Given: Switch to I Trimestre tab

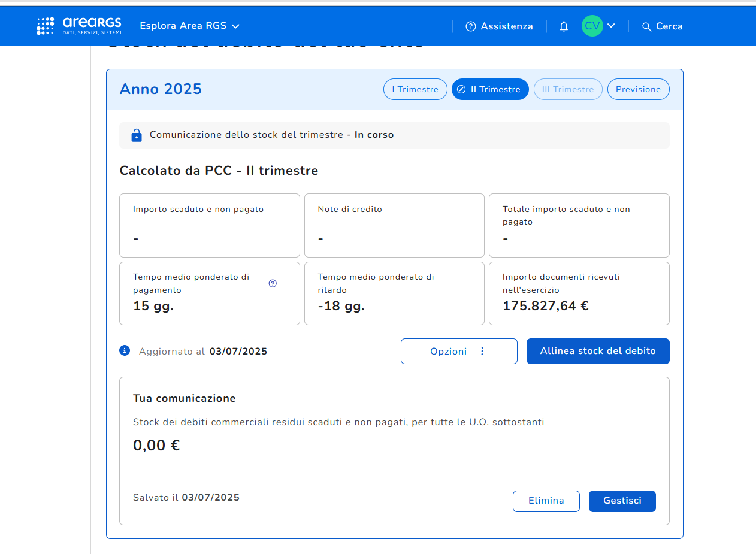Looking at the screenshot, I should point(415,89).
